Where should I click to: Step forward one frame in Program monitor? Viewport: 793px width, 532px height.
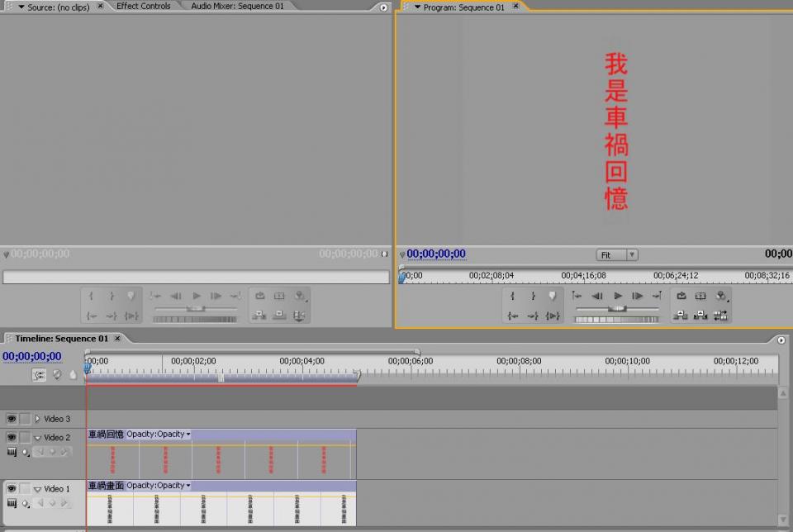coord(637,296)
